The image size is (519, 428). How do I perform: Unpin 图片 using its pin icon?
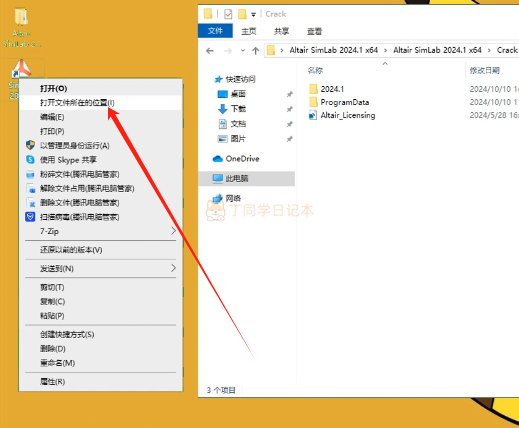pyautogui.click(x=290, y=139)
